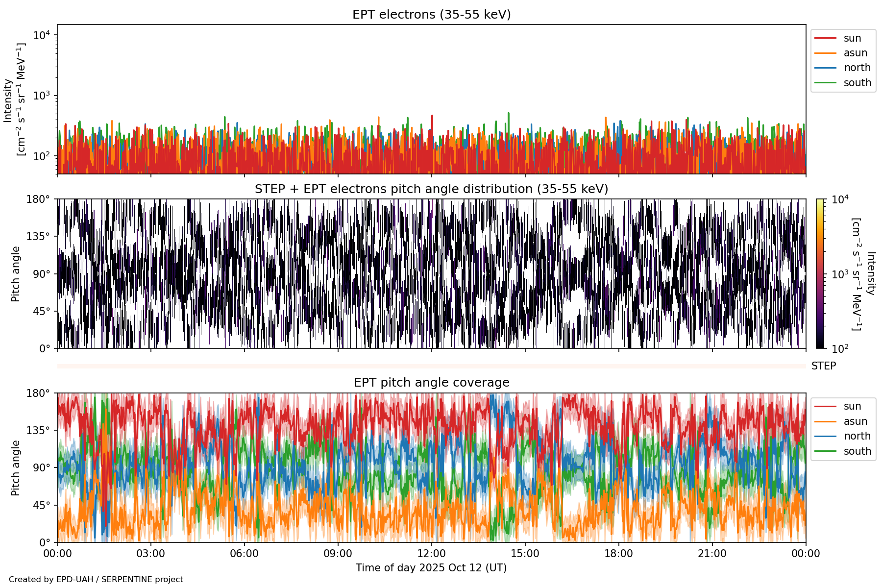
Task: Click the 12:00 tick label on time axis
Action: [431, 554]
